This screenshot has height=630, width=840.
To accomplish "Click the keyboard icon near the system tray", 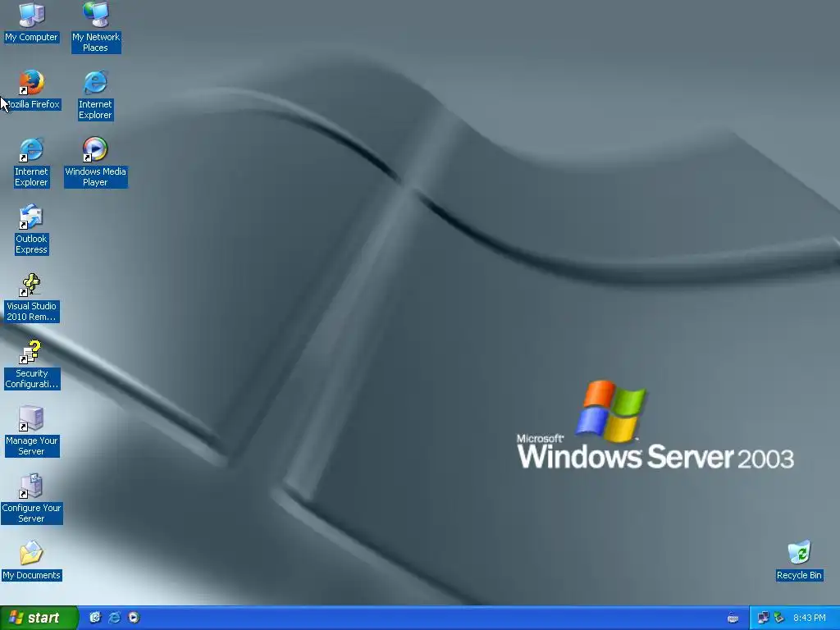I will tap(733, 619).
